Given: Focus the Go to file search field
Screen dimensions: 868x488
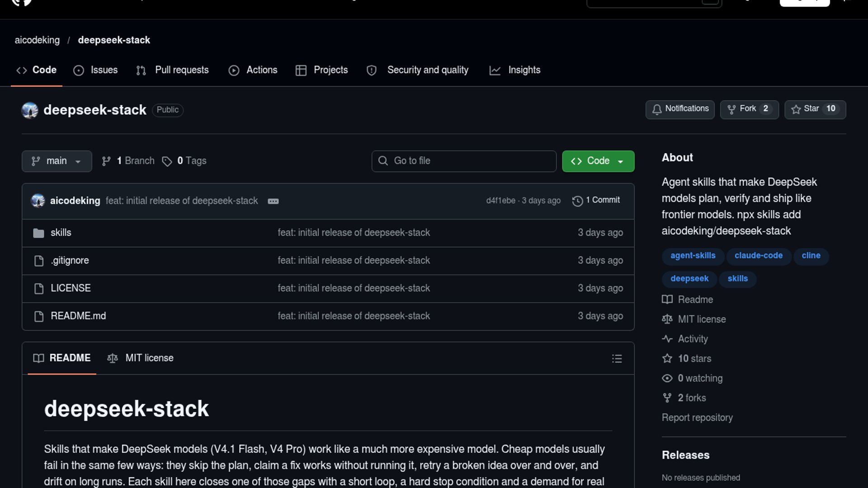Looking at the screenshot, I should point(464,161).
